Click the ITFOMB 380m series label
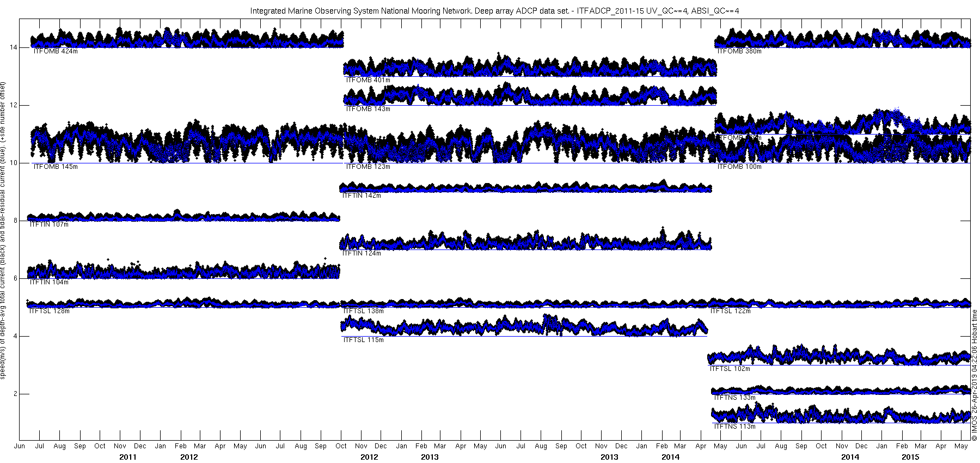Viewport: 980px width, 463px height. (x=739, y=51)
